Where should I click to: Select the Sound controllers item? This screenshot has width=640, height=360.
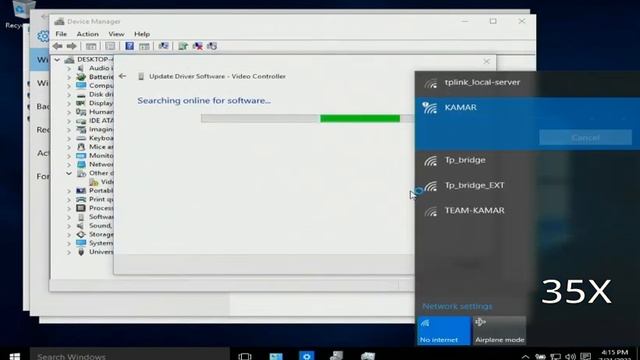[100, 226]
